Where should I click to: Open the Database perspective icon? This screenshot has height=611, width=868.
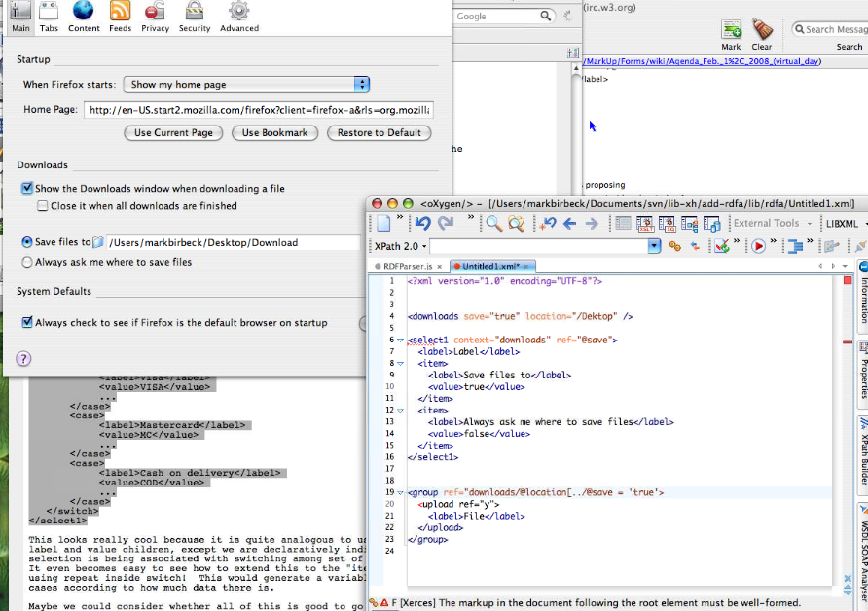pyautogui.click(x=712, y=223)
